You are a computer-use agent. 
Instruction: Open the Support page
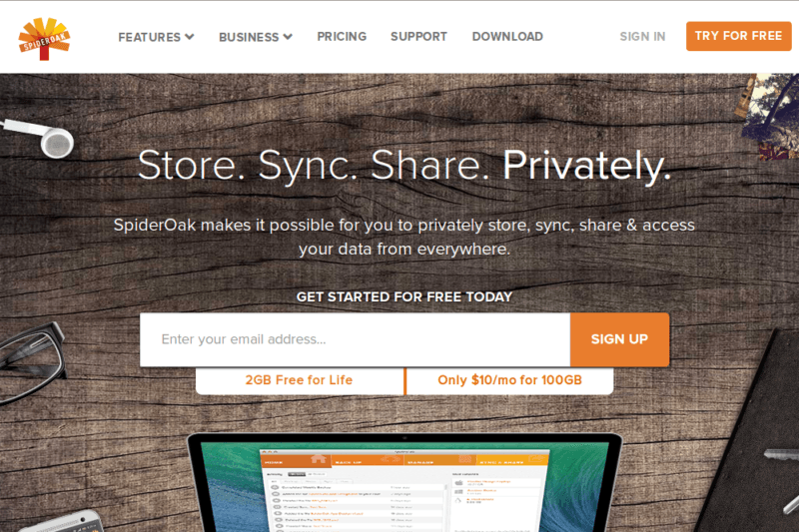click(x=418, y=37)
